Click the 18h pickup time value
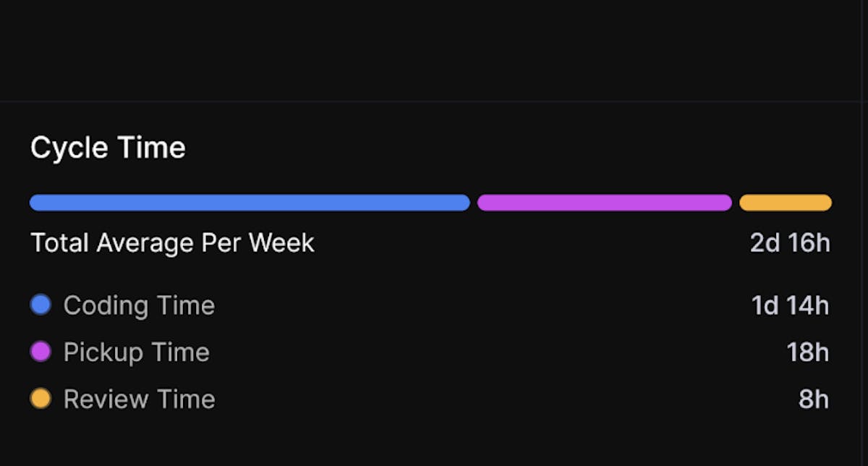The image size is (868, 466). click(x=807, y=352)
